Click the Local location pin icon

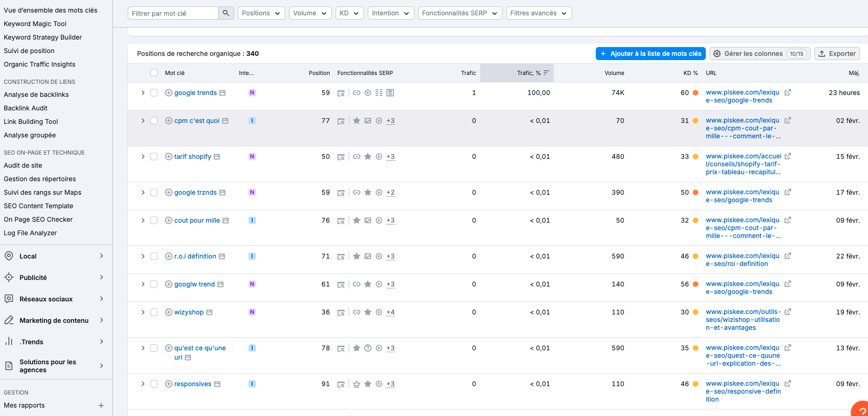tap(9, 256)
